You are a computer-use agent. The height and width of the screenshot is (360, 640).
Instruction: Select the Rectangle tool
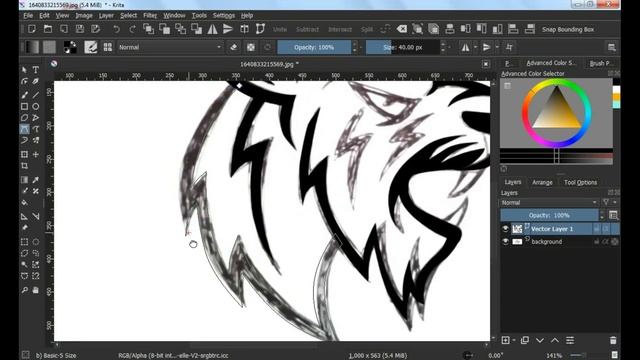click(24, 107)
